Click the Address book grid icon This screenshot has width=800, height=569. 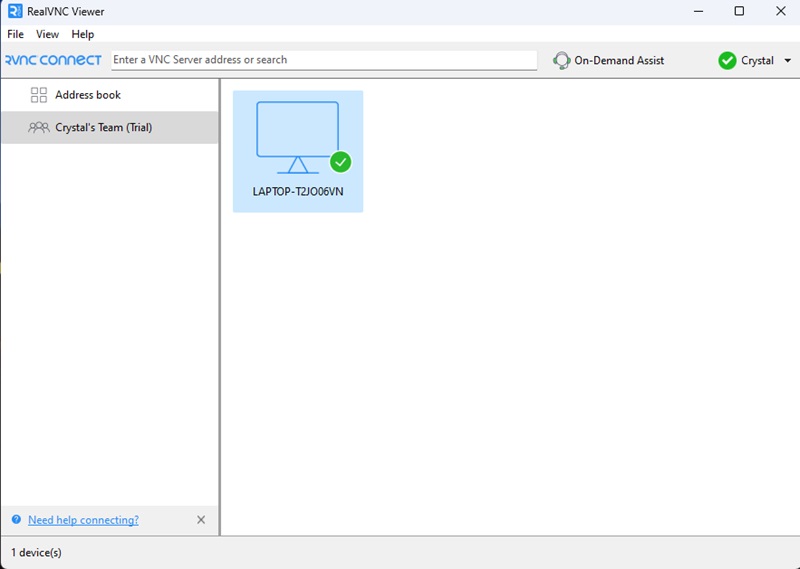[39, 95]
